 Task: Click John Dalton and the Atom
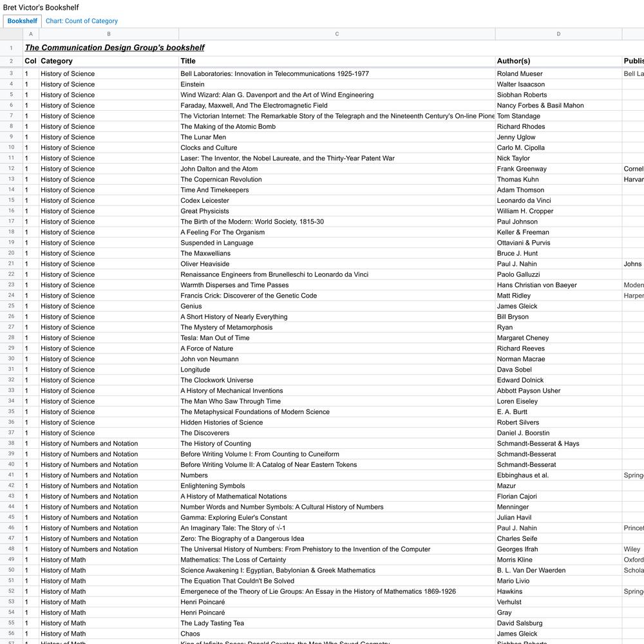click(337, 169)
